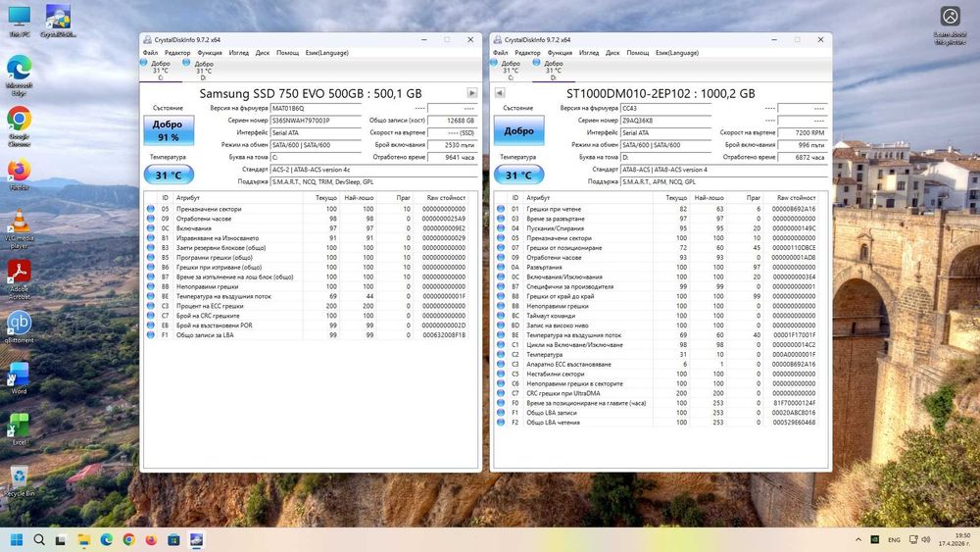Select D: disk tab in ST1000DM010 window
The height and width of the screenshot is (552, 980).
[553, 70]
